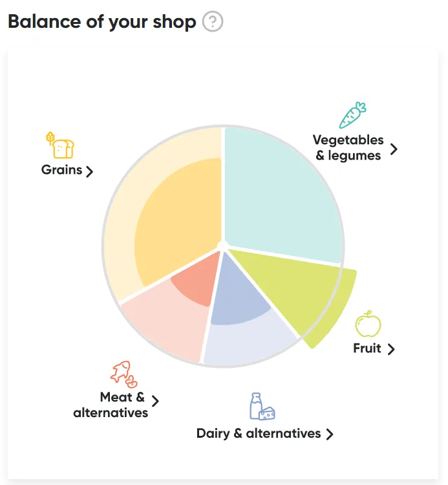Click the bread grains icon
The image size is (448, 485).
pyautogui.click(x=60, y=145)
